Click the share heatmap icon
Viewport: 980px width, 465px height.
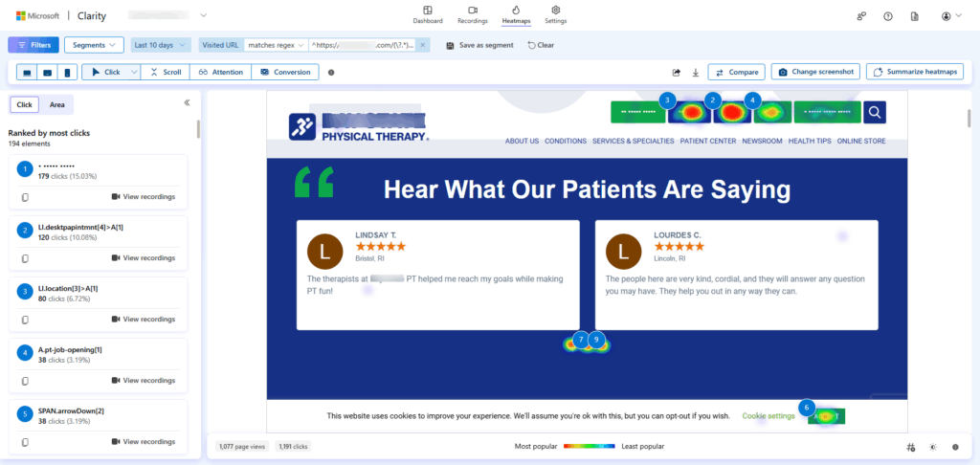click(x=677, y=72)
